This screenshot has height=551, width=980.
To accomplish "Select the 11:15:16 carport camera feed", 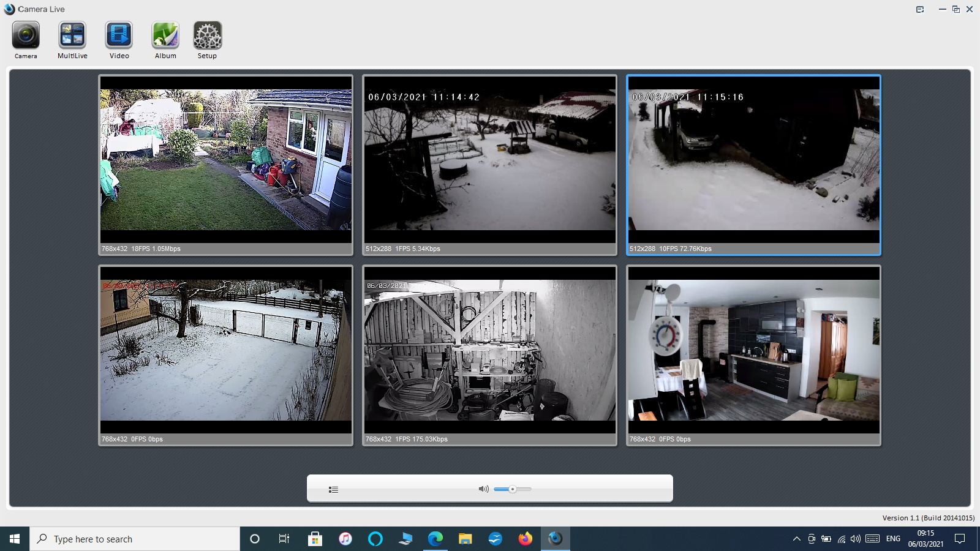I will pyautogui.click(x=753, y=160).
